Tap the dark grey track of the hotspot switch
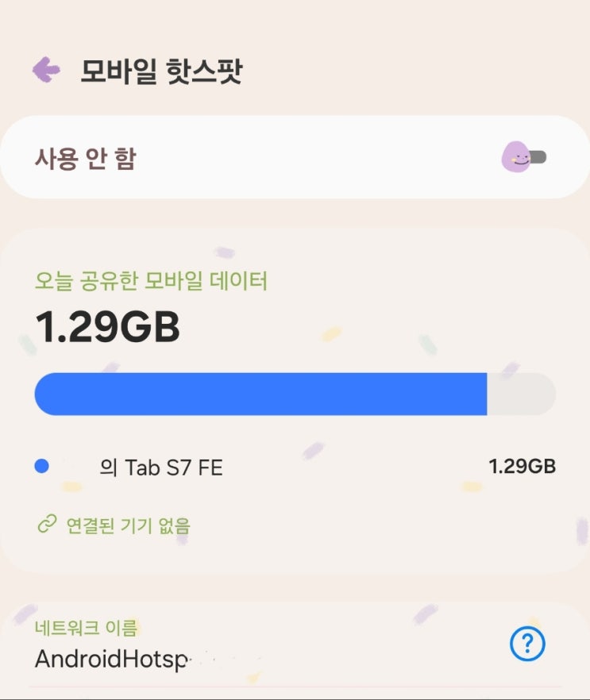The height and width of the screenshot is (700, 590). pyautogui.click(x=539, y=157)
